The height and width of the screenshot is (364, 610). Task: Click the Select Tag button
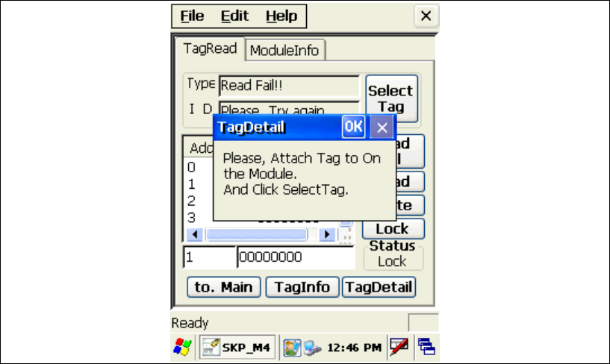(391, 98)
